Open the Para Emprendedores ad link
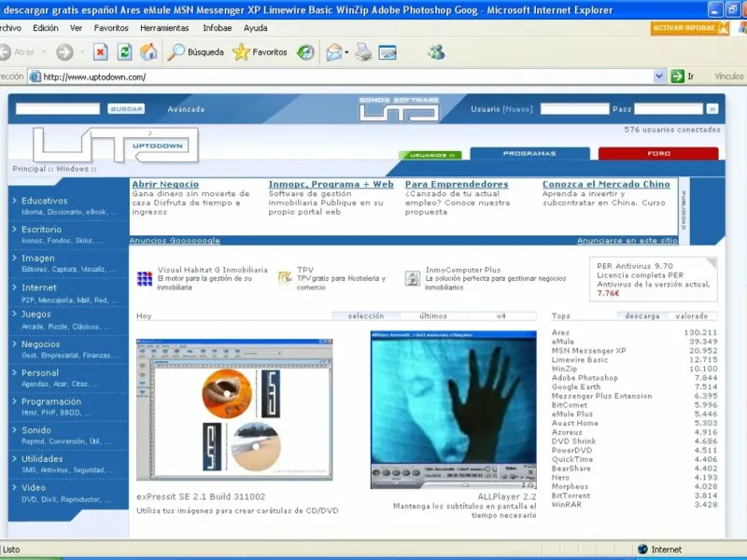This screenshot has height=560, width=747. 457,184
